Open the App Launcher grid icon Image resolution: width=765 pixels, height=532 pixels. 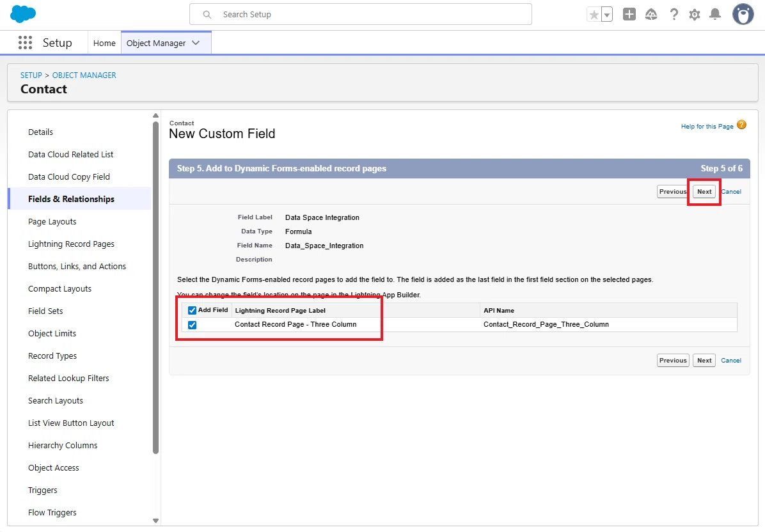pyautogui.click(x=25, y=42)
